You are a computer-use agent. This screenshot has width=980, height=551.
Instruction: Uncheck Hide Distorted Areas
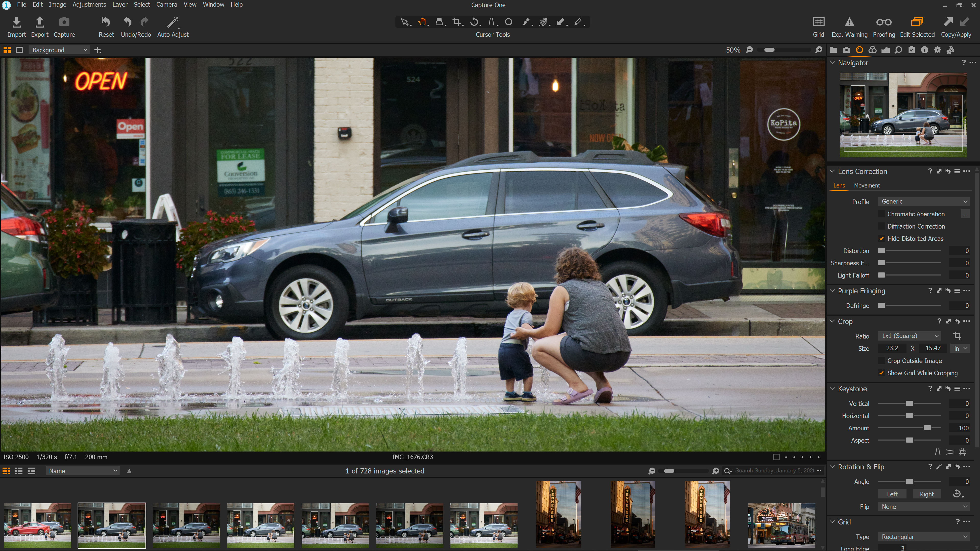pos(881,239)
